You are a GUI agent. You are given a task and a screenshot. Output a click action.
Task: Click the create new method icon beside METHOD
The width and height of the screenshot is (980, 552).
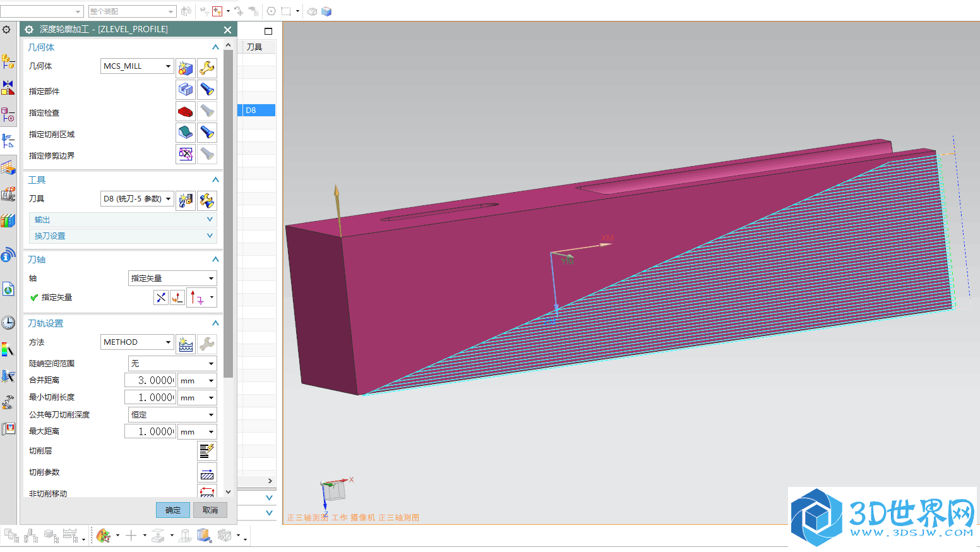tap(185, 344)
